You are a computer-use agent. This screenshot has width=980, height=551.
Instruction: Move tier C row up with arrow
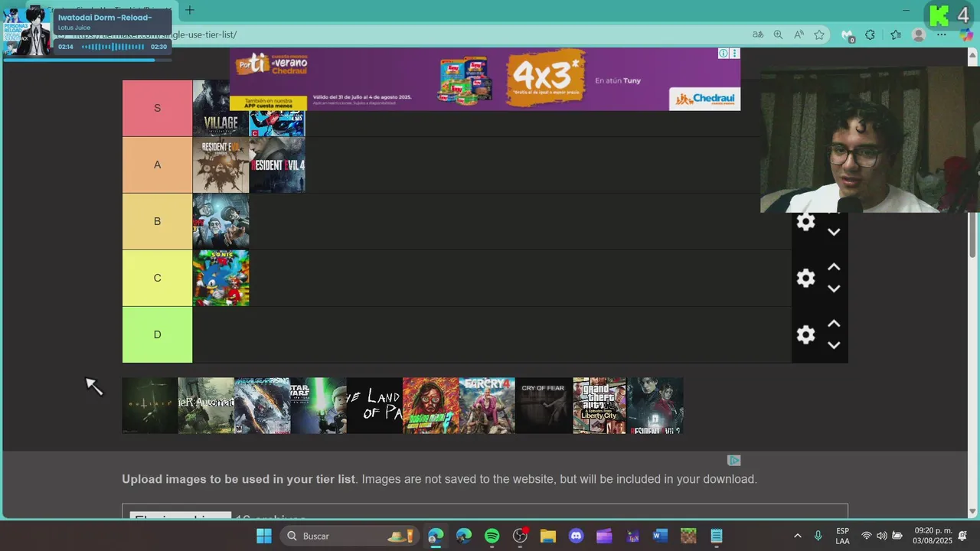pos(834,267)
